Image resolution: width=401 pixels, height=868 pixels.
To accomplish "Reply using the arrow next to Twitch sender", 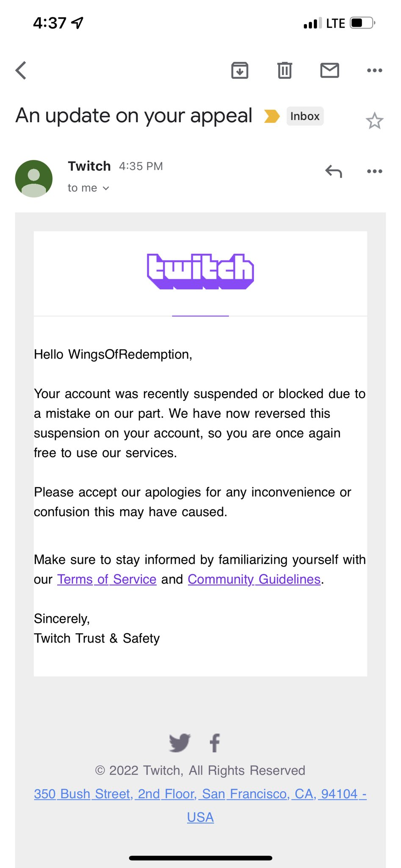I will 334,171.
